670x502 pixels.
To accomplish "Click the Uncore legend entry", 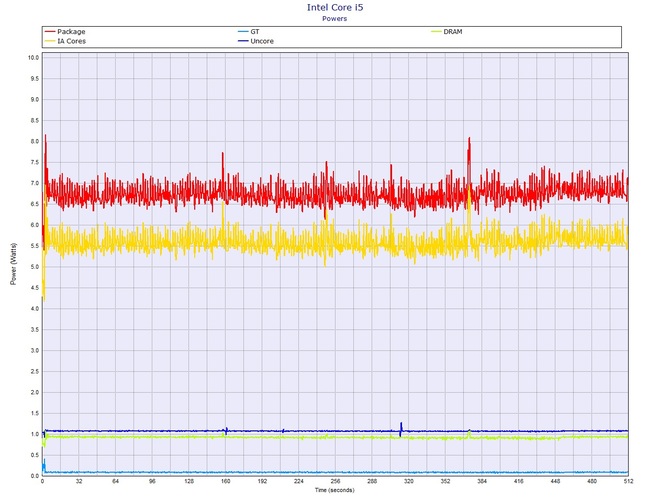I will click(256, 41).
